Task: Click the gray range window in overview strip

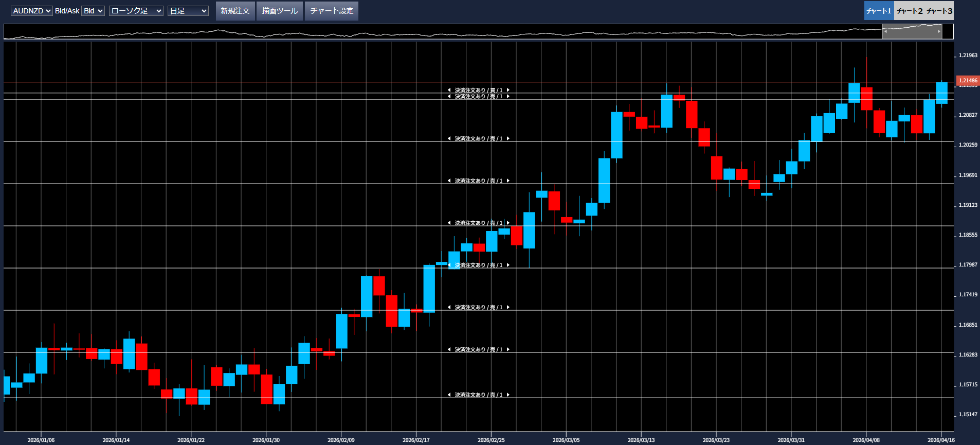Action: point(912,31)
